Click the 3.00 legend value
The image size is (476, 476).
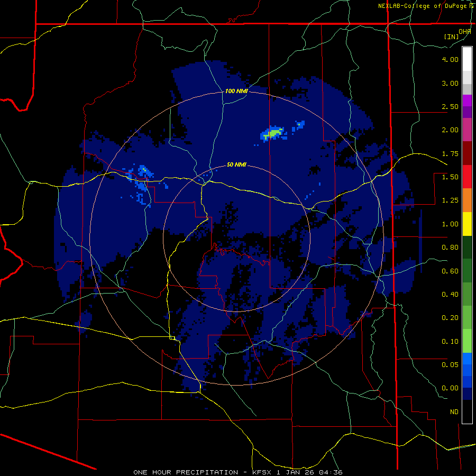(x=450, y=83)
